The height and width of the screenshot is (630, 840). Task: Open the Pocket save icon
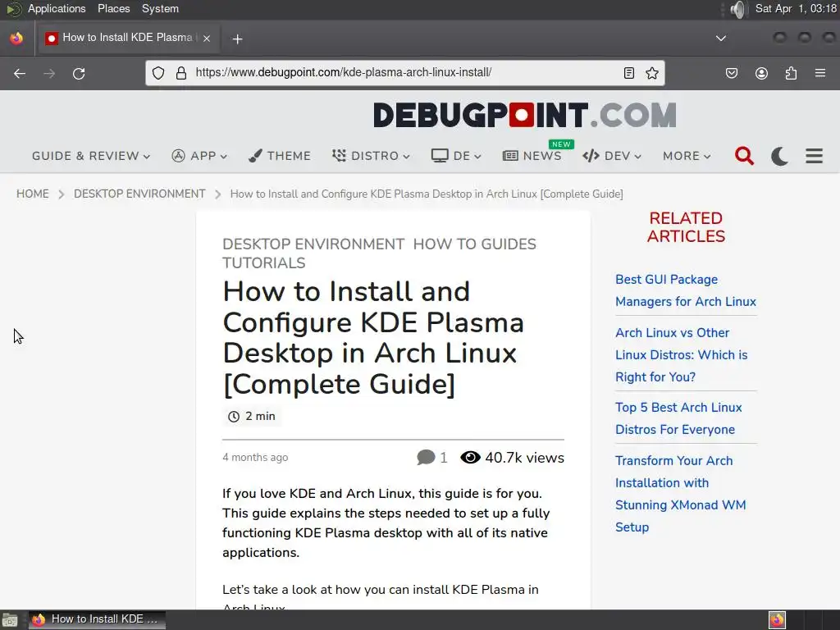point(731,73)
